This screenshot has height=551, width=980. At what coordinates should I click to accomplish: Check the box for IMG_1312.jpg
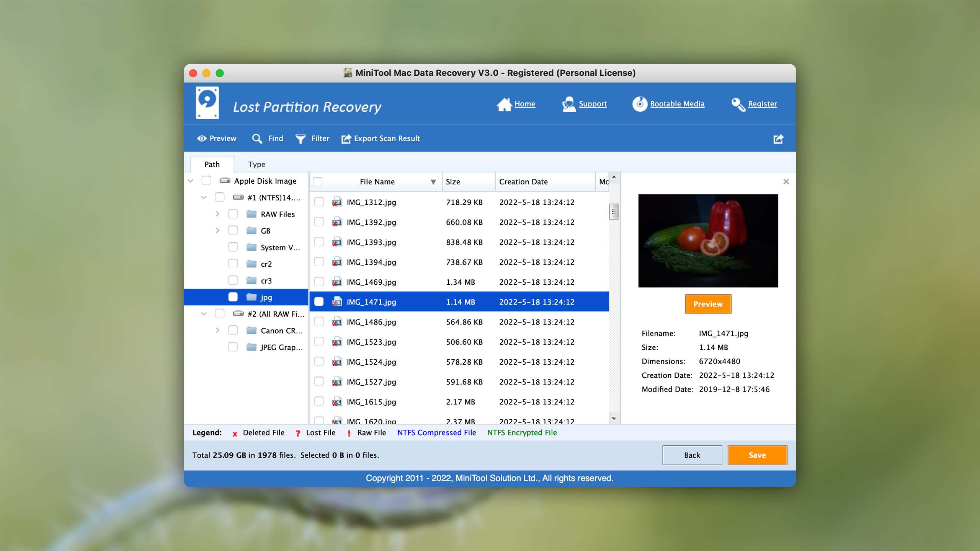pos(318,202)
